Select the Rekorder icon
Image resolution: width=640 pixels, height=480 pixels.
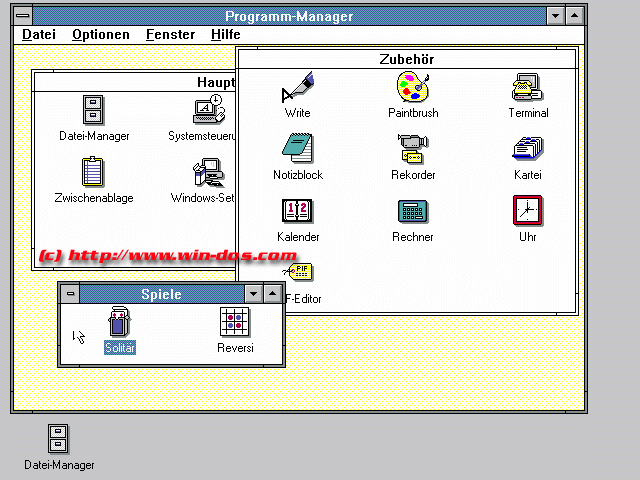(x=413, y=150)
